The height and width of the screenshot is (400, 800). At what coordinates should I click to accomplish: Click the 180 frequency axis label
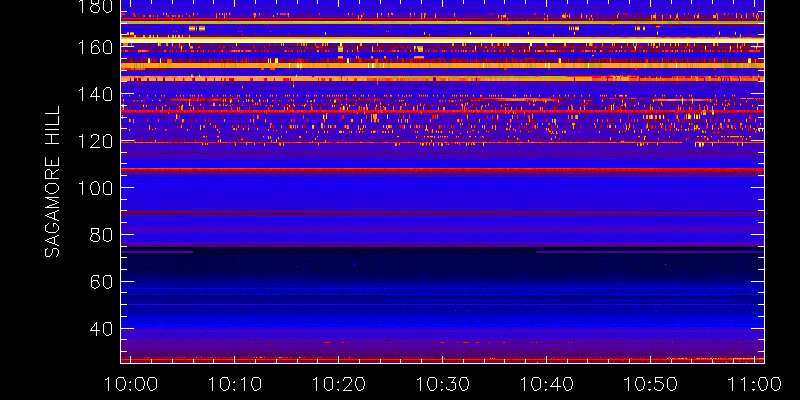pos(96,7)
